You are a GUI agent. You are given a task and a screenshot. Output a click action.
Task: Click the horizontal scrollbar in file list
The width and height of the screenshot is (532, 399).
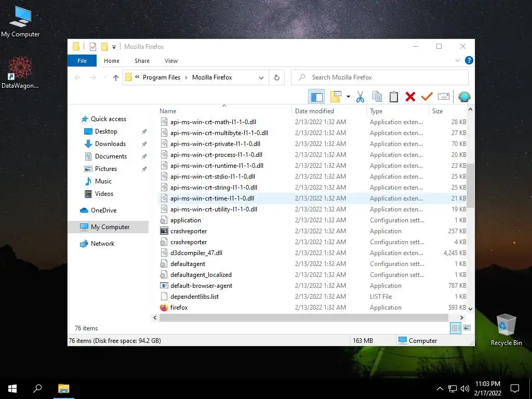tap(303, 317)
